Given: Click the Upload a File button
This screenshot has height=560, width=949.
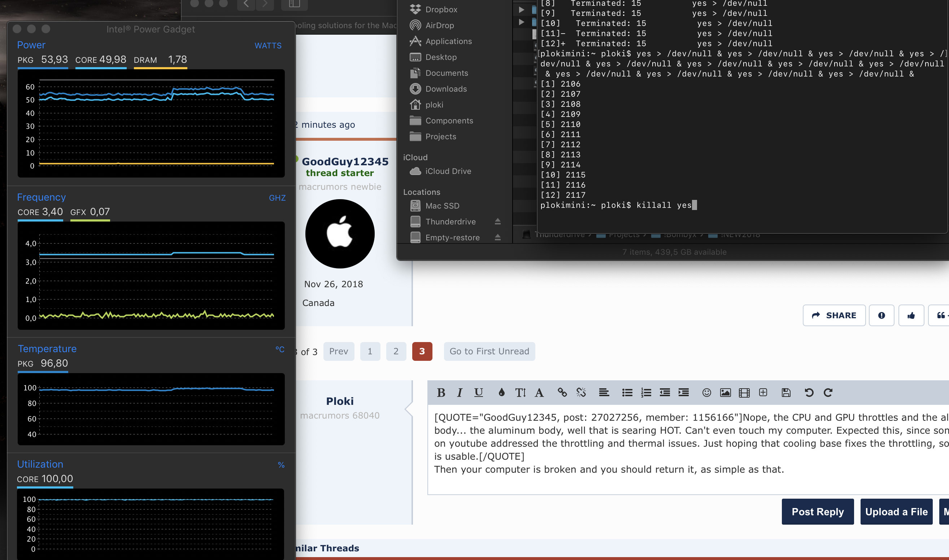Looking at the screenshot, I should [x=896, y=511].
